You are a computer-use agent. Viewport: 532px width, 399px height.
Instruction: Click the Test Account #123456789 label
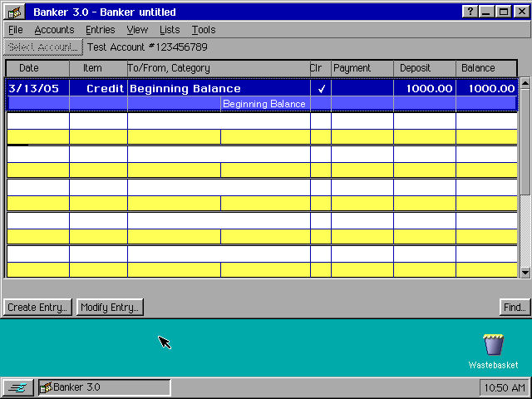point(147,47)
